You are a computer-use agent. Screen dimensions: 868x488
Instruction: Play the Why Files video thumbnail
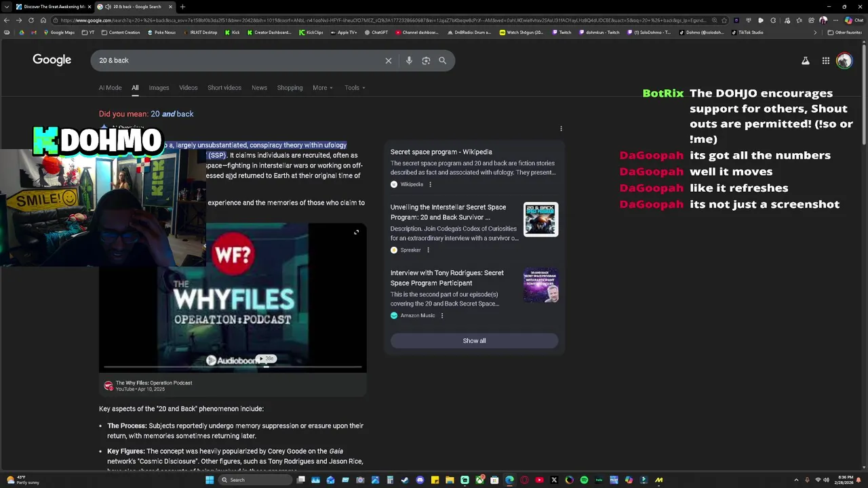[x=233, y=297]
